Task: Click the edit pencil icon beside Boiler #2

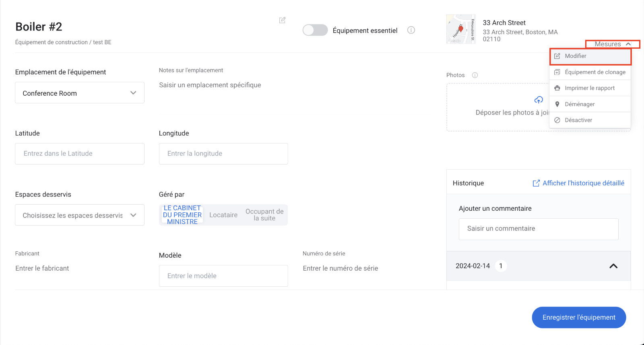Action: pyautogui.click(x=282, y=20)
